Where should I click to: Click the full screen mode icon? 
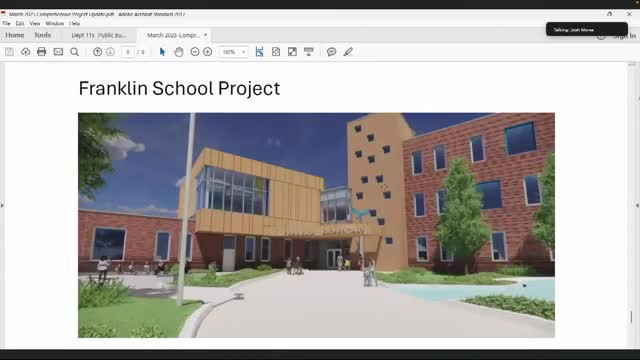292,52
